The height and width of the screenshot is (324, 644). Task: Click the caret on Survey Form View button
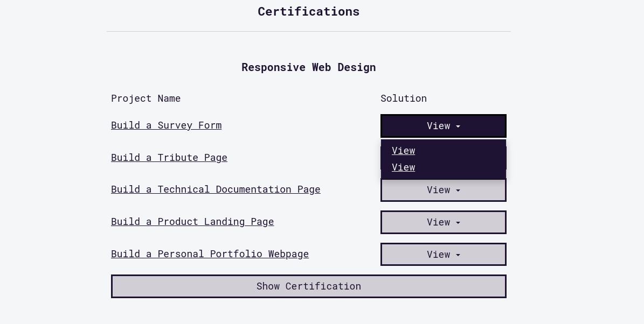pos(458,126)
